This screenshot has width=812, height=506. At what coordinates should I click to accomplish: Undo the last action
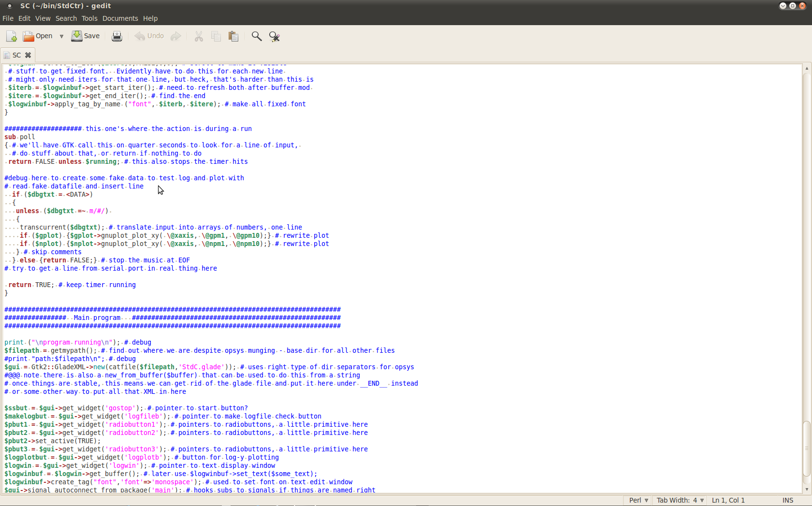(149, 36)
